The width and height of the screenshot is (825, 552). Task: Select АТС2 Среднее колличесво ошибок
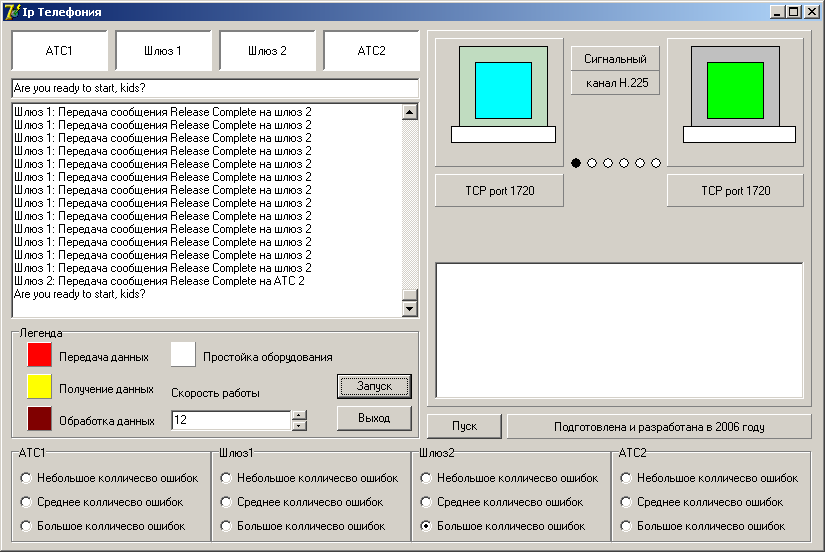[x=702, y=502]
